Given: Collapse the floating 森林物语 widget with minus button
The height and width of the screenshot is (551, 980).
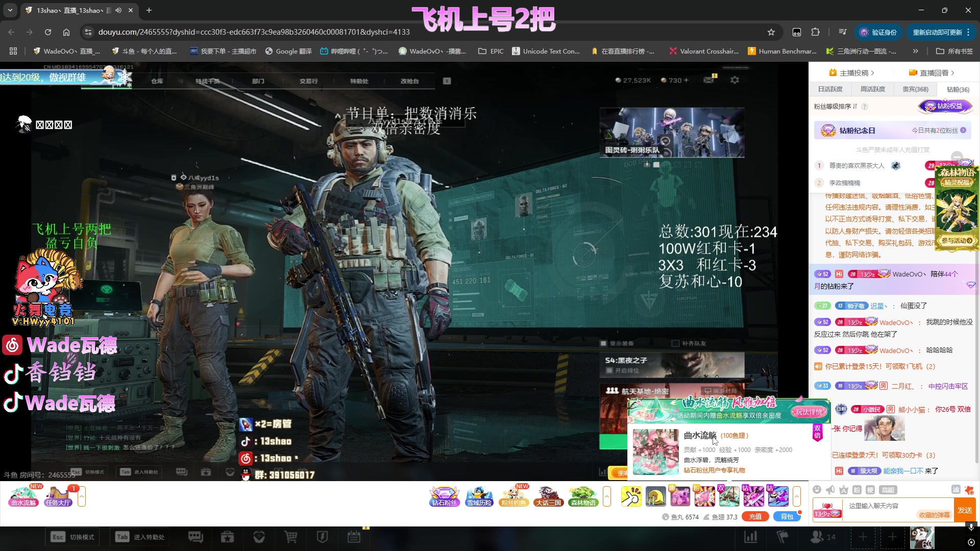Looking at the screenshot, I should [957, 157].
